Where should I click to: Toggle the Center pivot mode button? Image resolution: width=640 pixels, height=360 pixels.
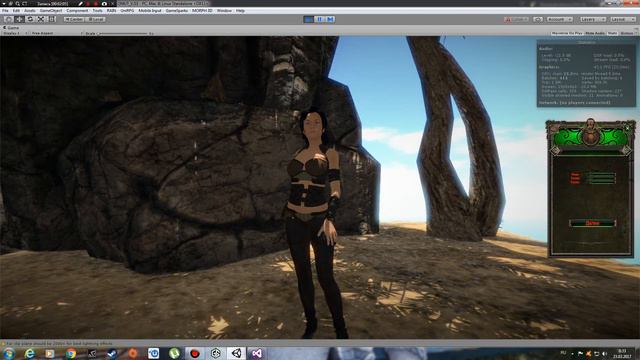click(x=74, y=19)
